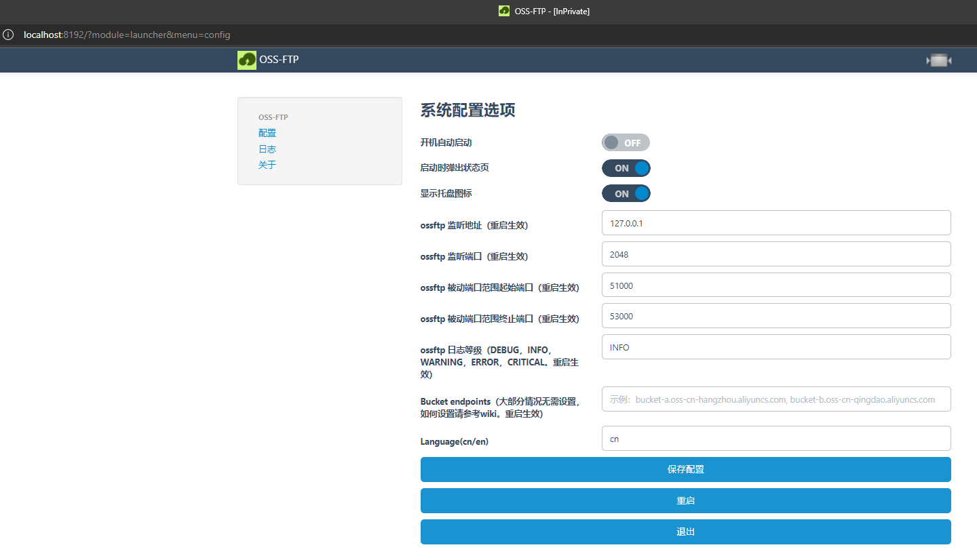
Task: Click the 保存配置 button
Action: [x=685, y=469]
